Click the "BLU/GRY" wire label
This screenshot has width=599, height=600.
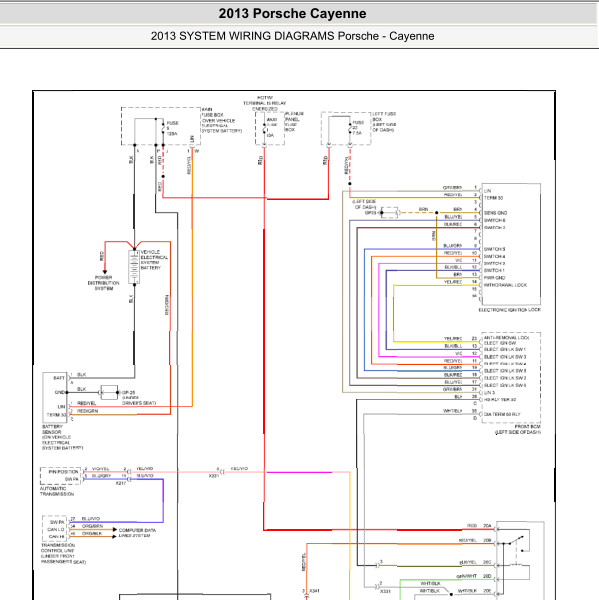(x=101, y=476)
